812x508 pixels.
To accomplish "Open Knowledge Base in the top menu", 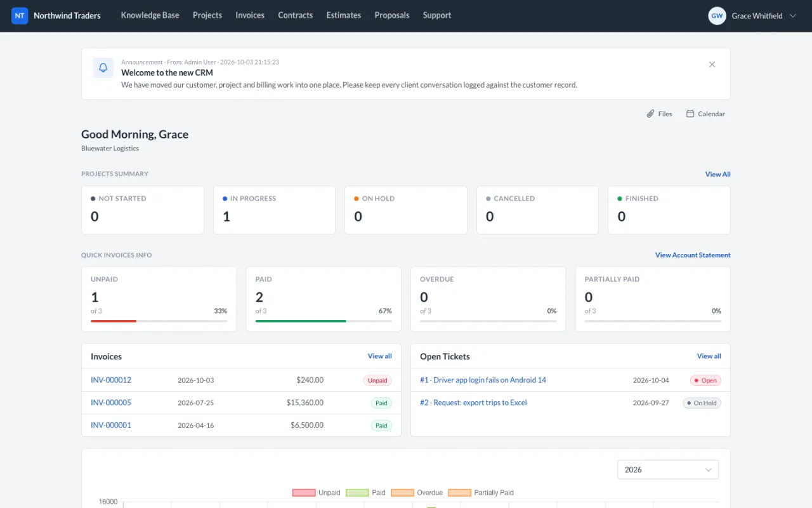I will [x=150, y=15].
